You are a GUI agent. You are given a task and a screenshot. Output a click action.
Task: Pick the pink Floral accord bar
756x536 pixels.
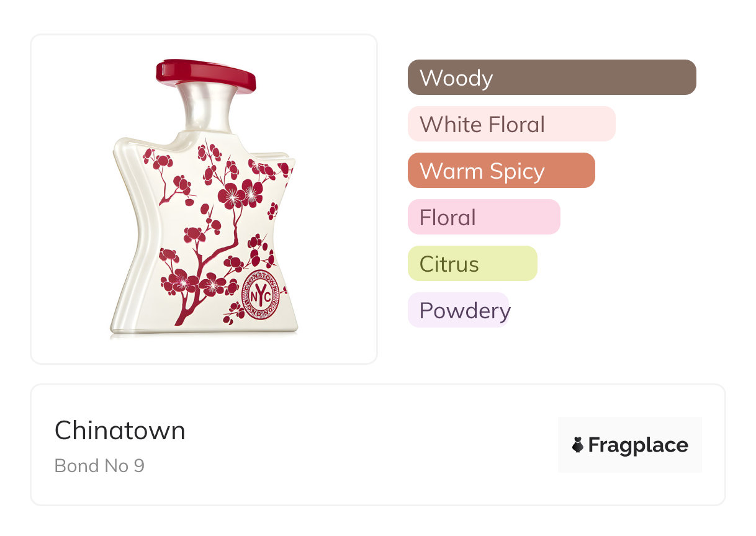click(x=484, y=217)
